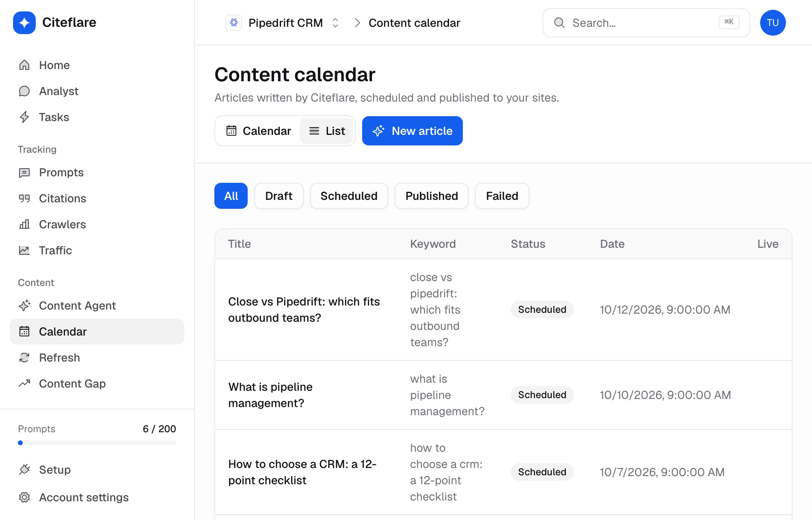Viewport: 812px width, 520px height.
Task: Click Scheduled badge for Close vs Pipedrift
Action: coord(542,310)
